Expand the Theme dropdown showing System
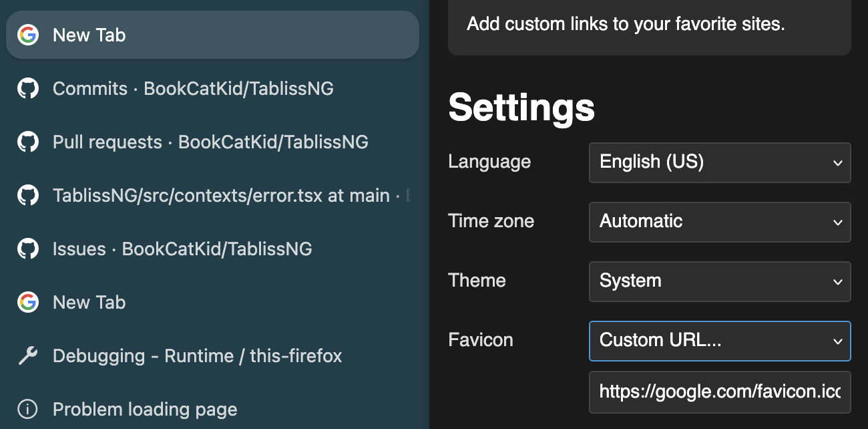The height and width of the screenshot is (429, 868). coord(719,281)
